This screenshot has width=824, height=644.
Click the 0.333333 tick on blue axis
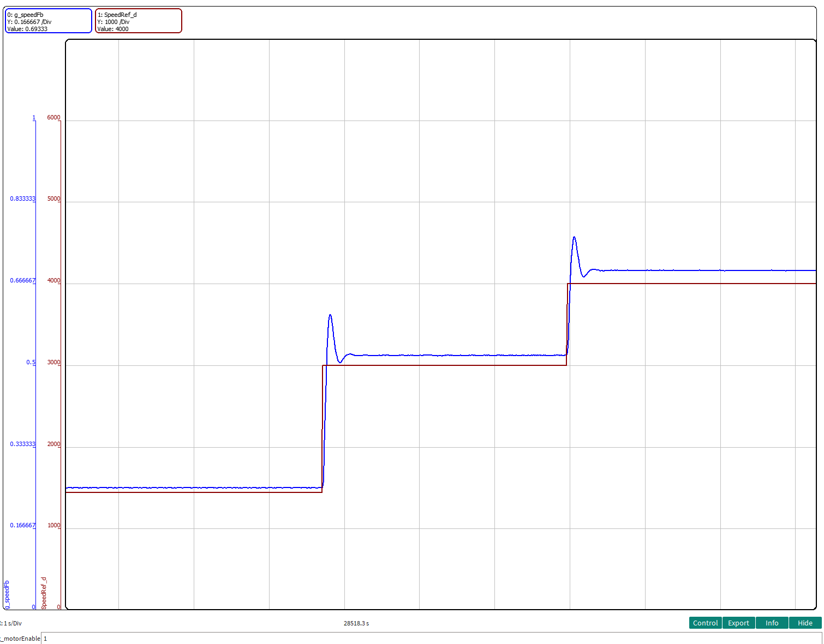(22, 444)
